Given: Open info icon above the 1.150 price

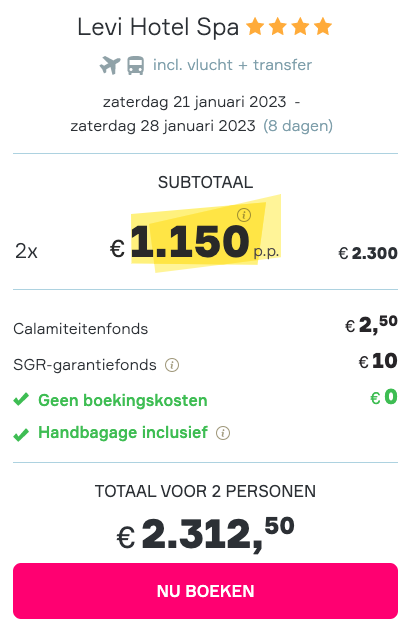Looking at the screenshot, I should 244,215.
